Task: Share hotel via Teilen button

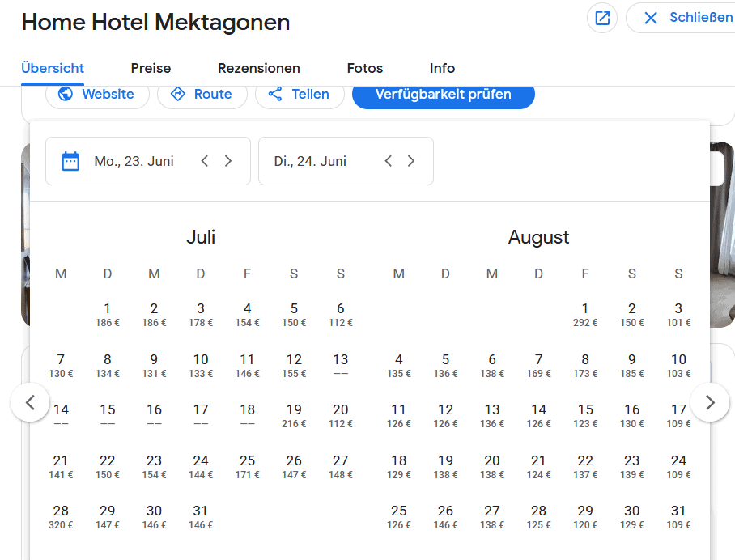Action: [300, 94]
